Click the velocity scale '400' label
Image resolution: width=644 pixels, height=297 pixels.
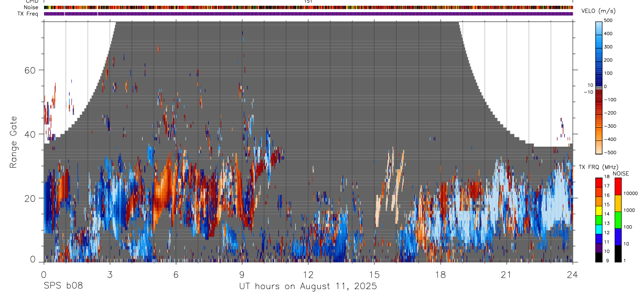click(609, 34)
